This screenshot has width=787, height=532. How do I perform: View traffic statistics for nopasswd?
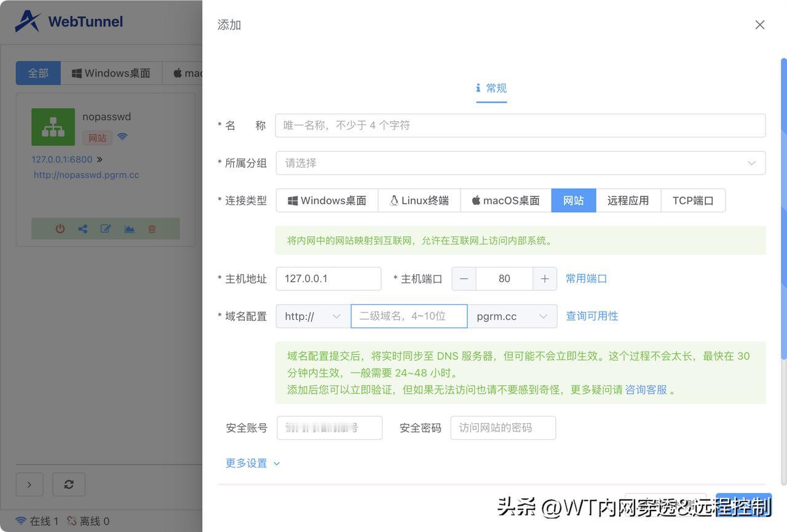click(129, 228)
